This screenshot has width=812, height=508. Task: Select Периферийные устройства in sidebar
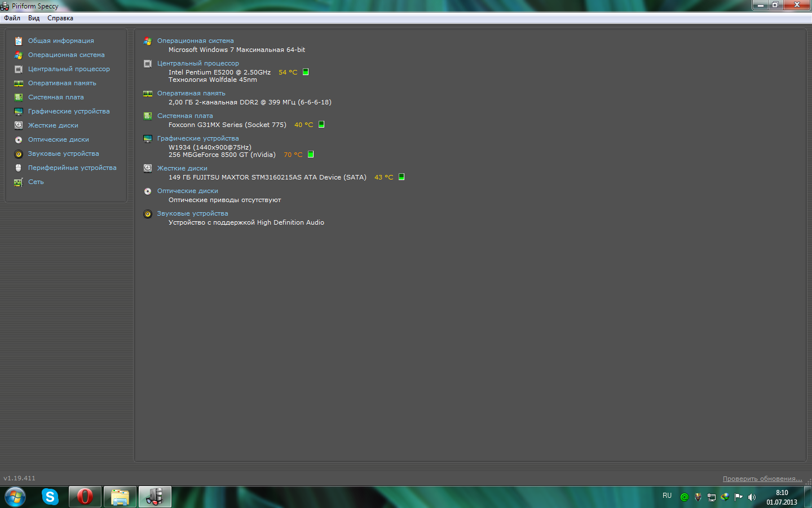[72, 168]
